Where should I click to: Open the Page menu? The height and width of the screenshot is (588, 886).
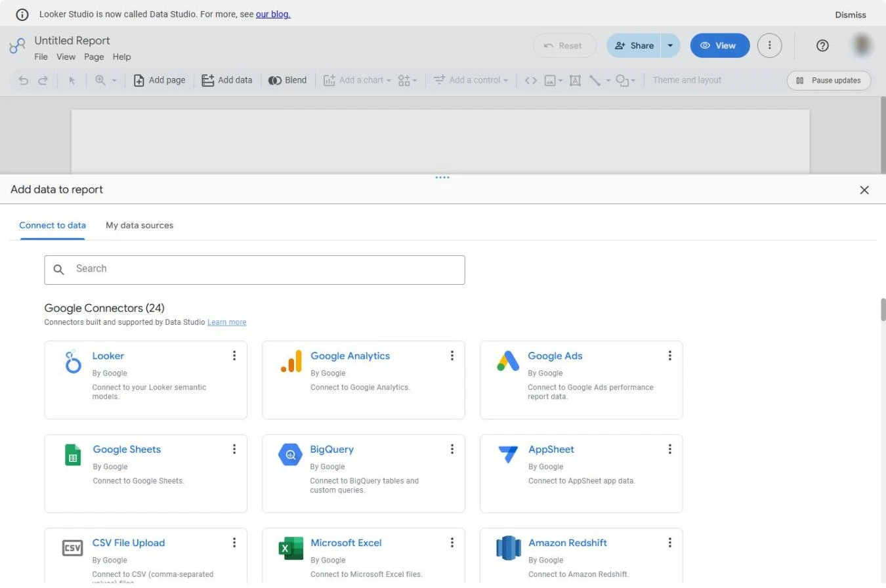(94, 57)
